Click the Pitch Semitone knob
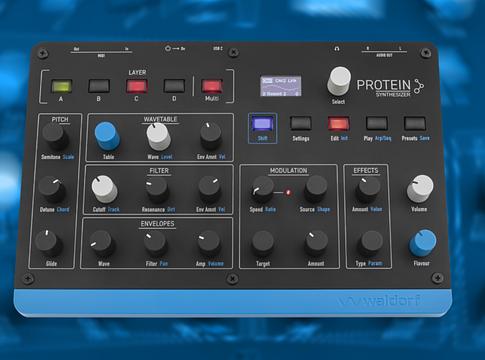Image resolution: width=485 pixels, height=360 pixels. tap(55, 136)
